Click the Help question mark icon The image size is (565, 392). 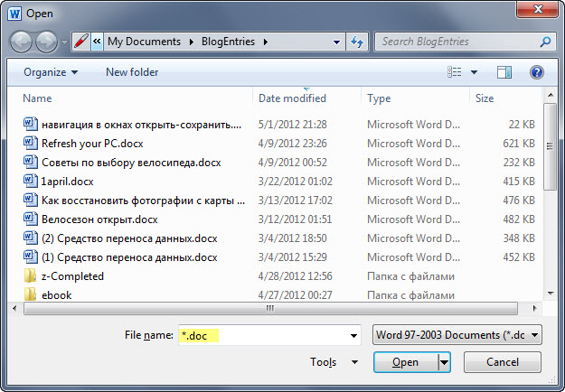(x=536, y=72)
